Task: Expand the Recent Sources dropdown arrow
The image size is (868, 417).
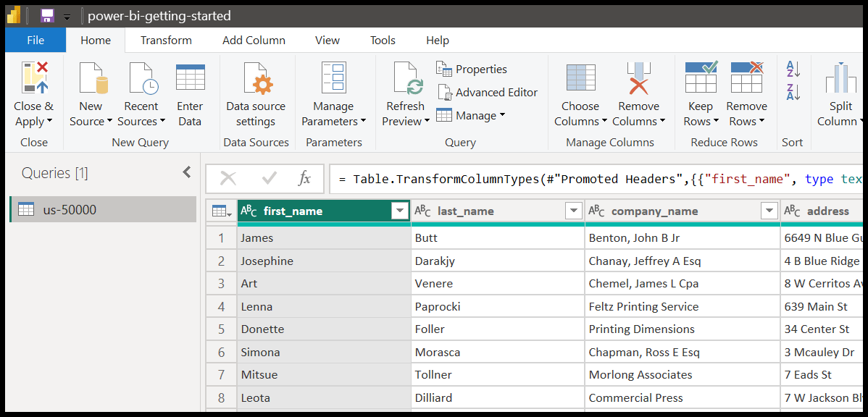Action: (x=162, y=122)
